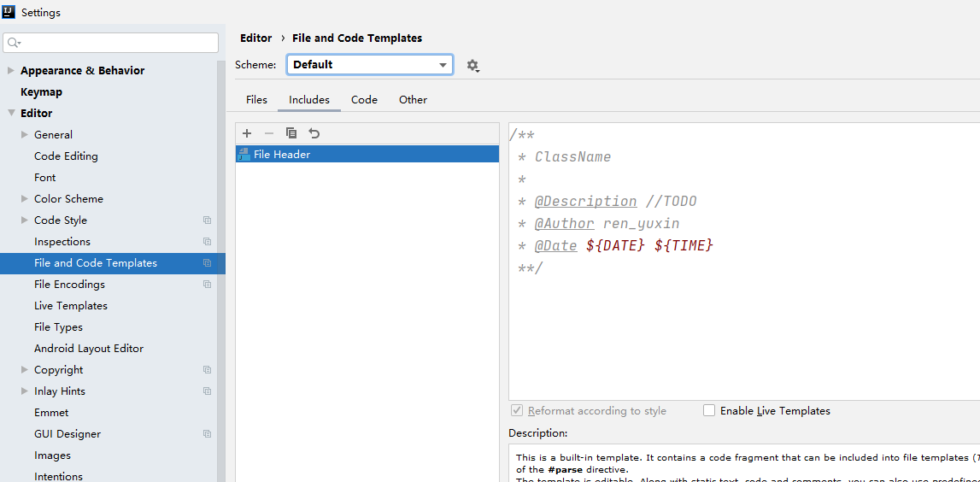This screenshot has width=980, height=482.
Task: Click in the settings search field
Action: click(x=110, y=43)
